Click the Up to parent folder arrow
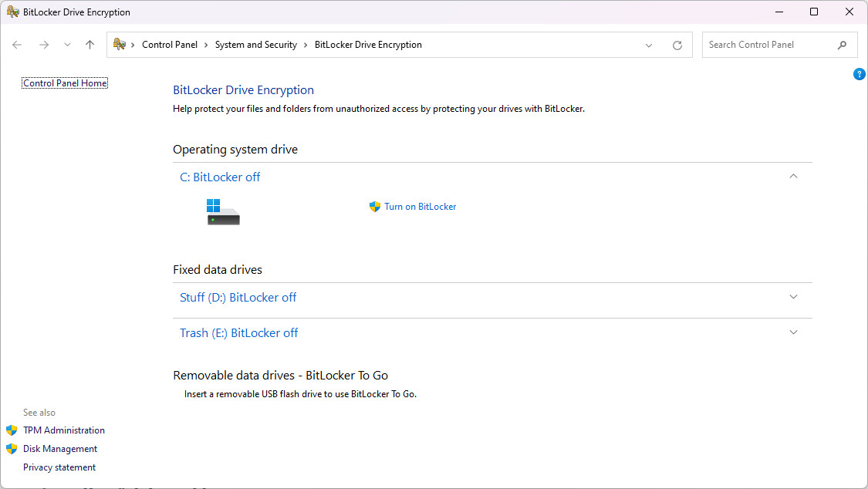 click(90, 45)
